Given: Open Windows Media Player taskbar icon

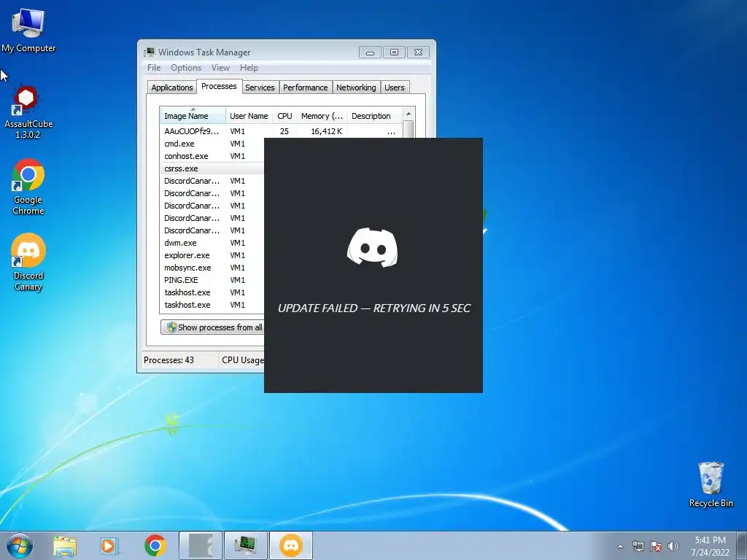Looking at the screenshot, I should pos(109,545).
